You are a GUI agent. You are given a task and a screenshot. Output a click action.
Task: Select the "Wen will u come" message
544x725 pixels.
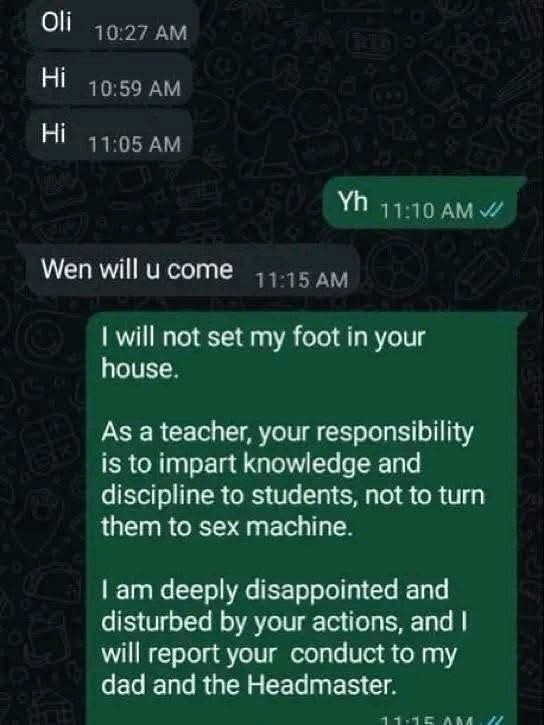coord(137,269)
